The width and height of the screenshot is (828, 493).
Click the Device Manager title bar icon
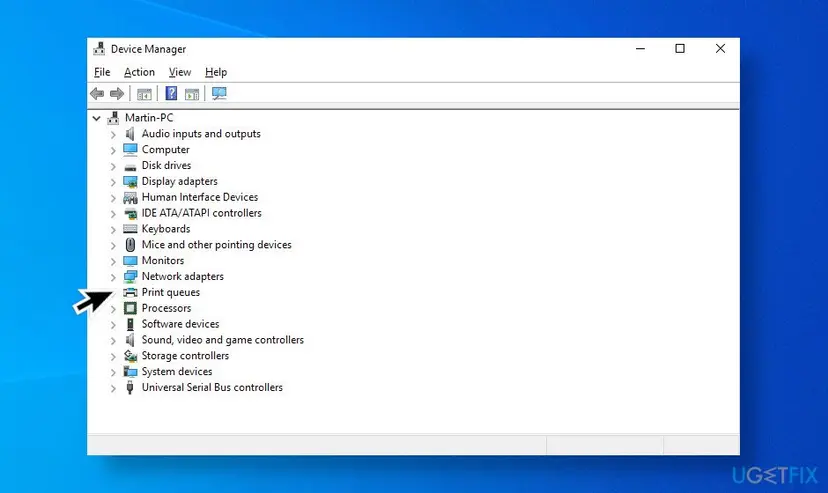point(99,49)
